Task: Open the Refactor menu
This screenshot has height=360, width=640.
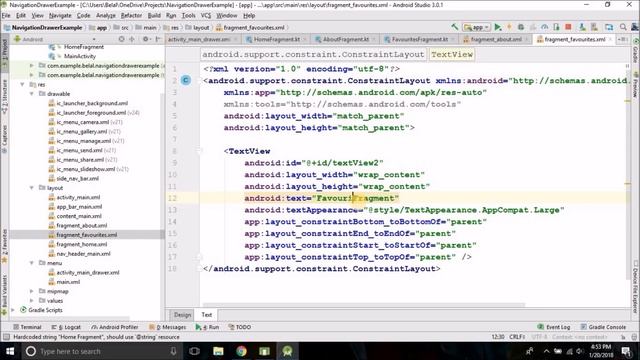Action: (131, 16)
